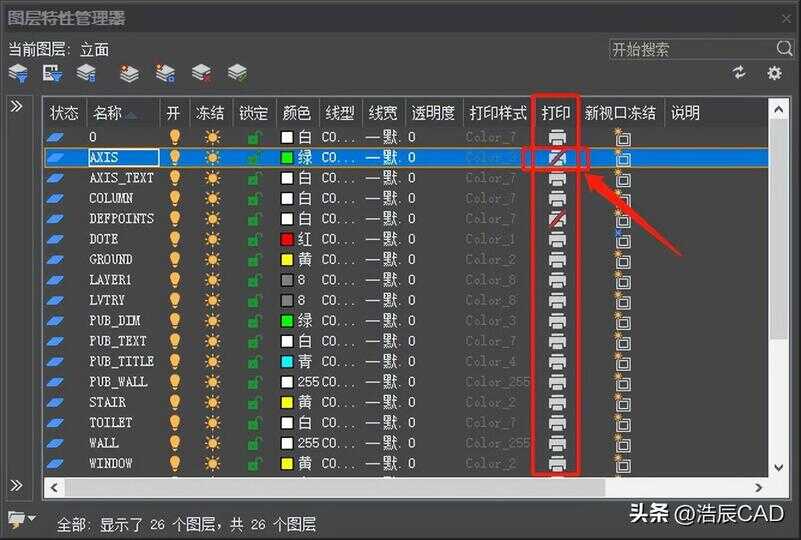Click the bottom-left double chevron expander
Screen dimensions: 801x540
(x=17, y=485)
